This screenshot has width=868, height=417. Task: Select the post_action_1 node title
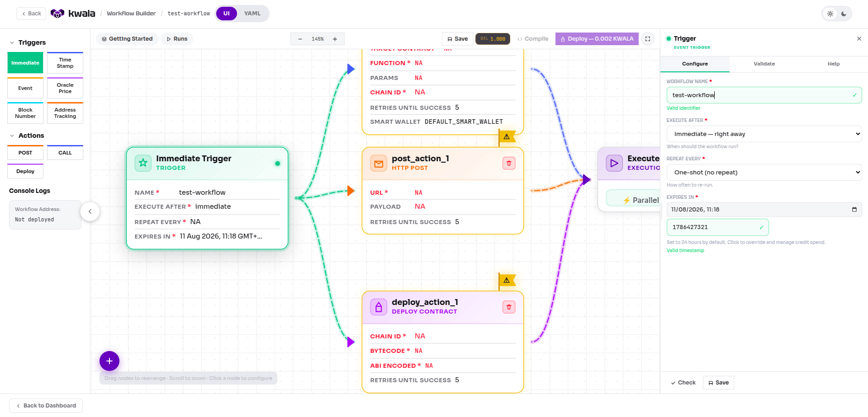tap(420, 159)
